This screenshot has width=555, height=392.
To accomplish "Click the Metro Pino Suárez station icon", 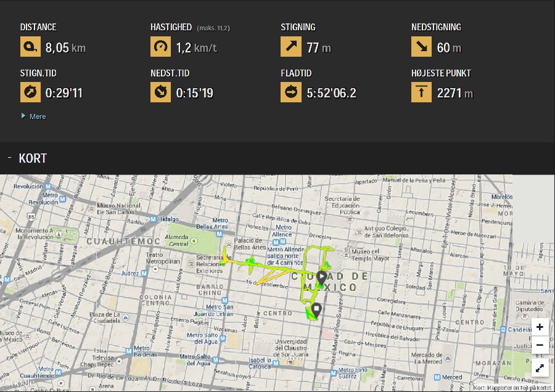I will 333,373.
